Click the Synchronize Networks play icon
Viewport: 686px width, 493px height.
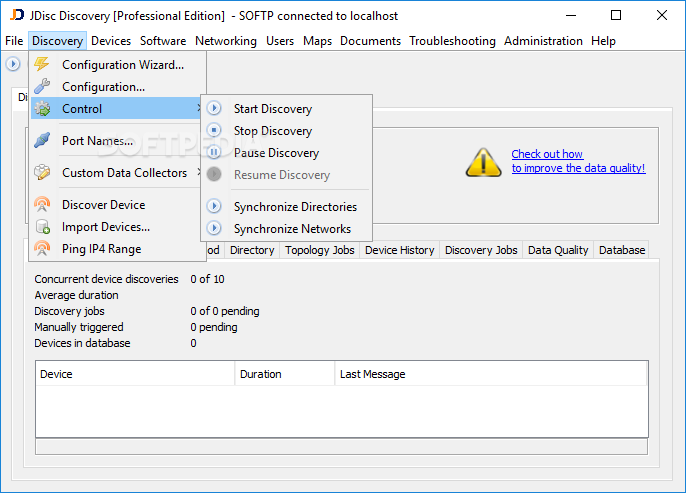(x=214, y=228)
